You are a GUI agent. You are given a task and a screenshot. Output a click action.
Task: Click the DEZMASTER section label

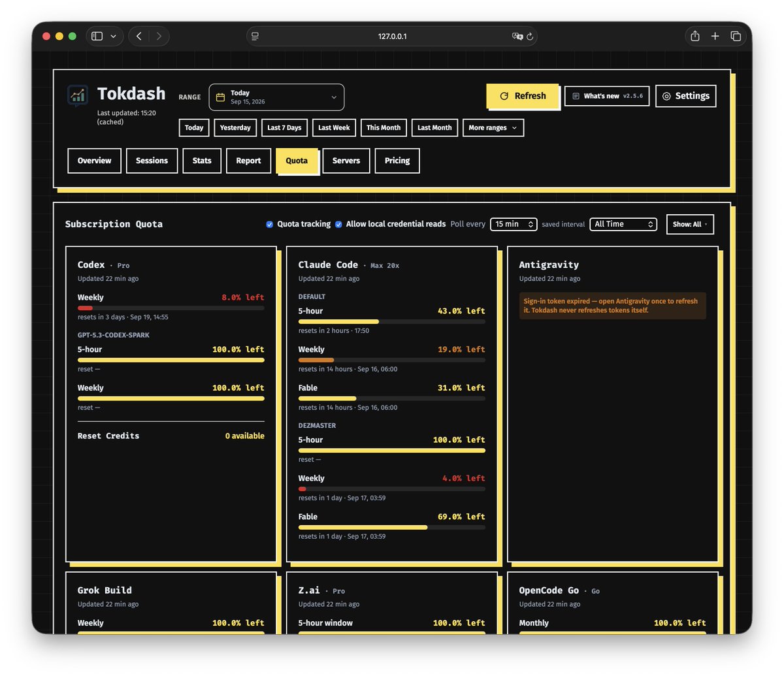tap(317, 425)
